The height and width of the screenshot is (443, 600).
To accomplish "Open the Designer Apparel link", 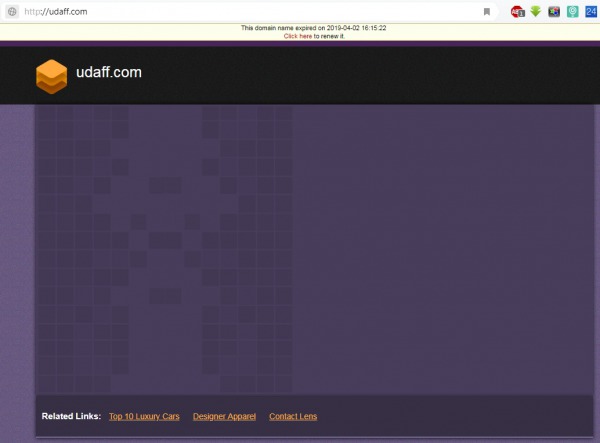I will pyautogui.click(x=224, y=416).
